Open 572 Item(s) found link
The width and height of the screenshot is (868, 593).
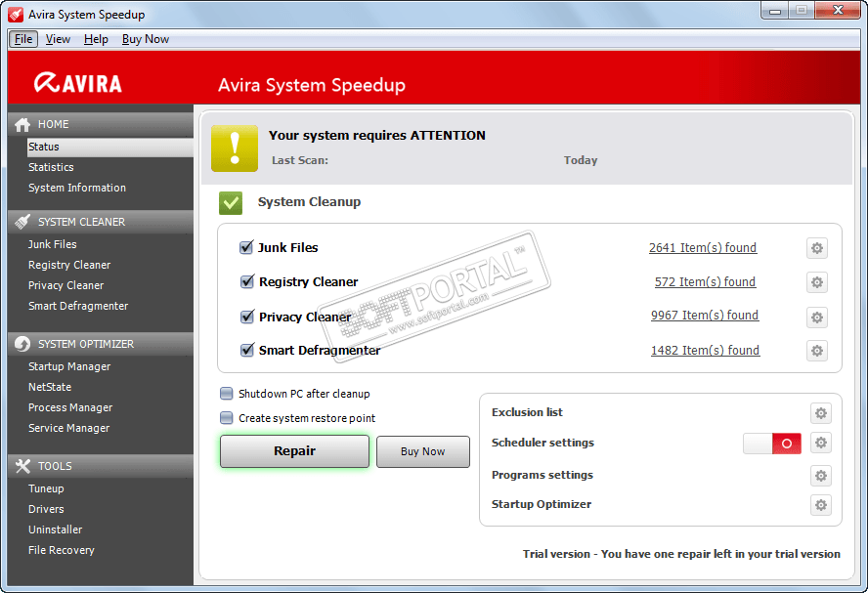coord(705,282)
